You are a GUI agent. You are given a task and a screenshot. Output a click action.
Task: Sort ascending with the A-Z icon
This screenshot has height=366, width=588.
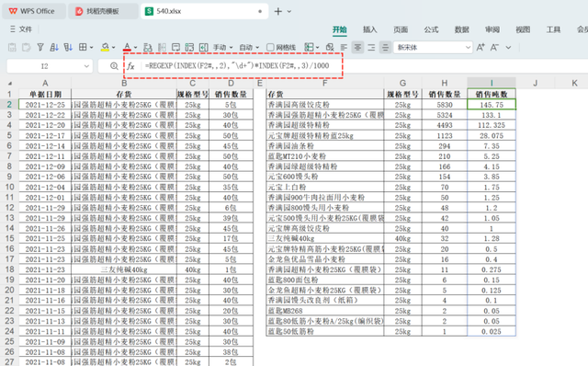(54, 47)
